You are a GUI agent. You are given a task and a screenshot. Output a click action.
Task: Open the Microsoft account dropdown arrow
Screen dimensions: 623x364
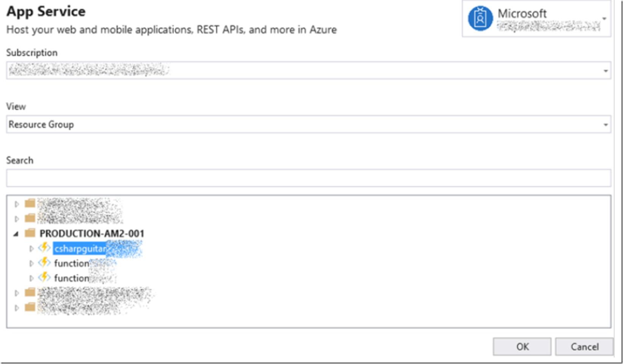pos(604,19)
